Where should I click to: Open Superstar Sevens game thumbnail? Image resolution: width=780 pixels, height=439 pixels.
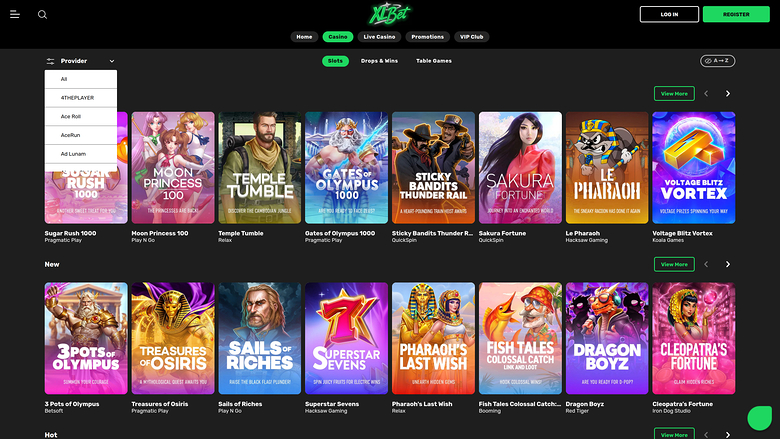click(x=346, y=339)
